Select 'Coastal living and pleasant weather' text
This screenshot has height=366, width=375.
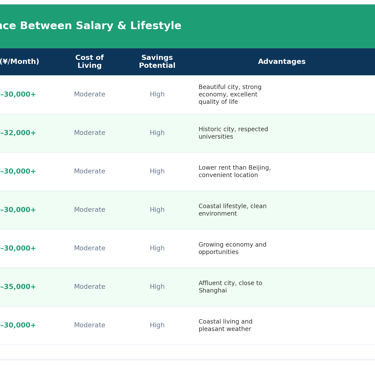225,325
